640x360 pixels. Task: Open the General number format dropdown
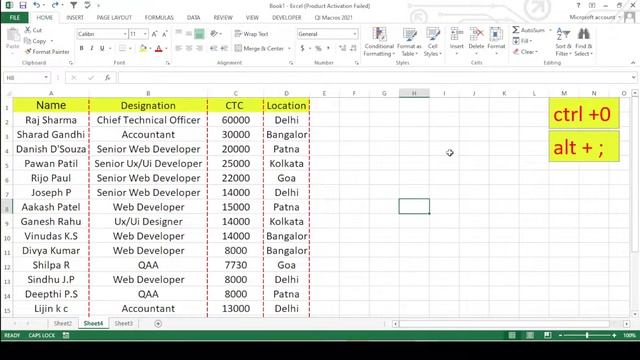pos(355,34)
